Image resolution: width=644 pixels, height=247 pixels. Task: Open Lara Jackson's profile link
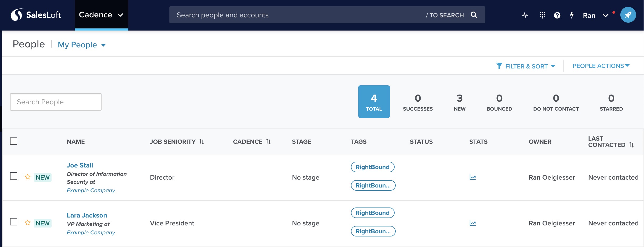[87, 215]
